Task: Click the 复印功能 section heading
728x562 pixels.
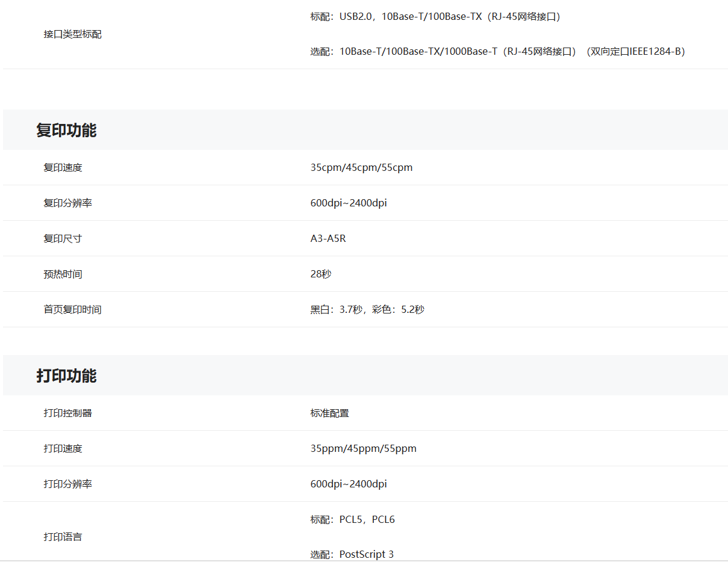Action: tap(66, 130)
